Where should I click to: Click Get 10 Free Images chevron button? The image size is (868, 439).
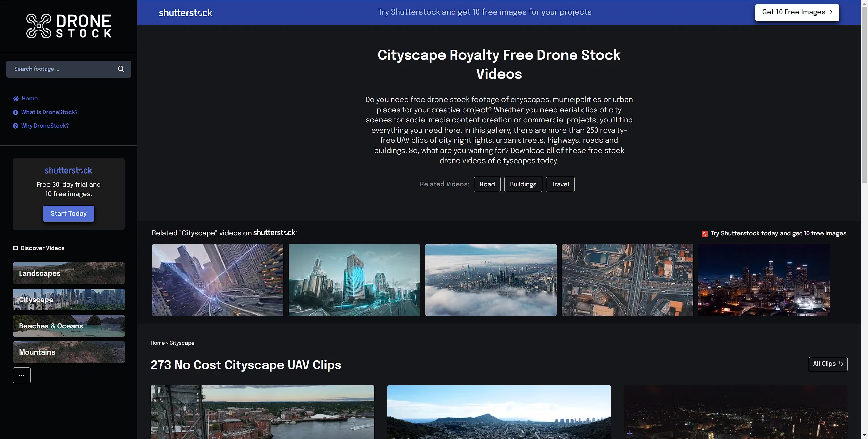(797, 12)
